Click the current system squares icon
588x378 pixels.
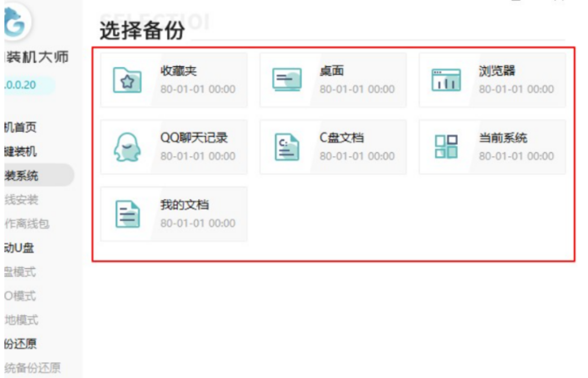click(446, 146)
